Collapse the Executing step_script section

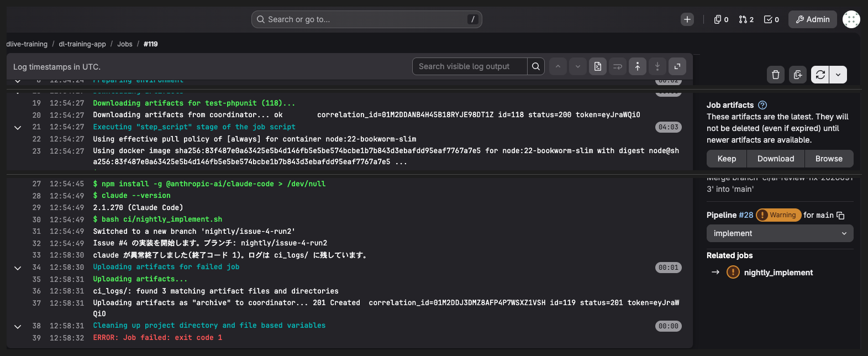pyautogui.click(x=18, y=127)
